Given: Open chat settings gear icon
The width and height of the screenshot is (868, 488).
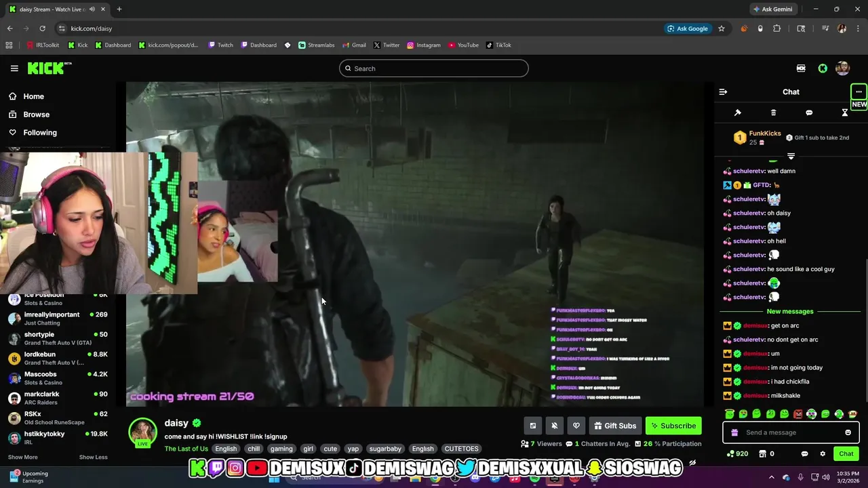Looking at the screenshot, I should (823, 453).
